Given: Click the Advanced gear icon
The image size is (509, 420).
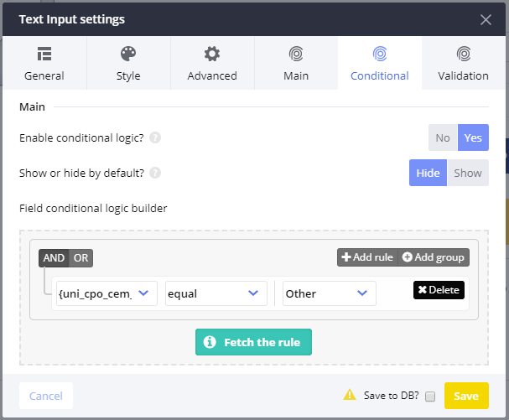Looking at the screenshot, I should tap(212, 54).
